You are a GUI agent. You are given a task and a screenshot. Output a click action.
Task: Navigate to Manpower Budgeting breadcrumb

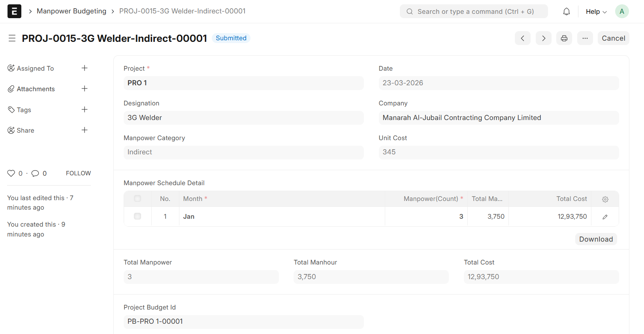72,11
